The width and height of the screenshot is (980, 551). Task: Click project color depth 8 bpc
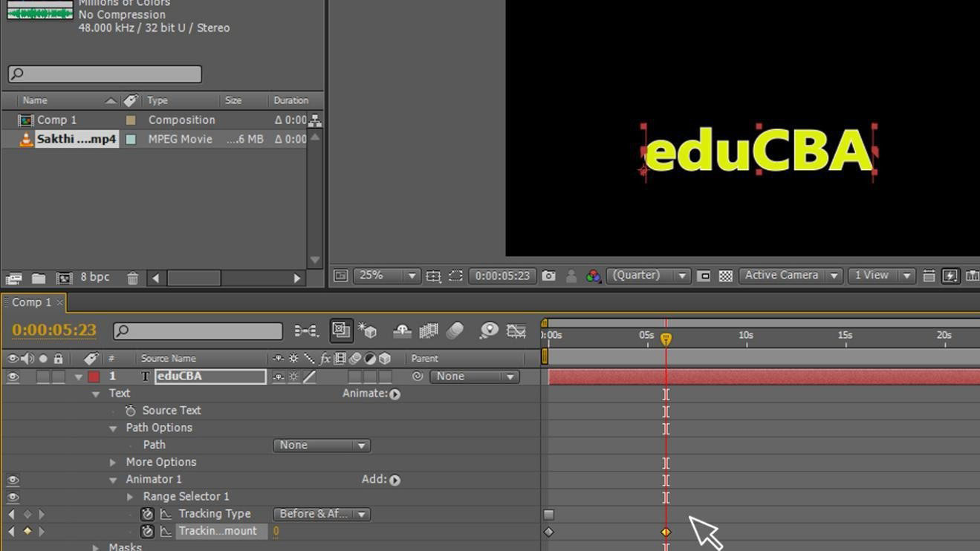pos(94,277)
